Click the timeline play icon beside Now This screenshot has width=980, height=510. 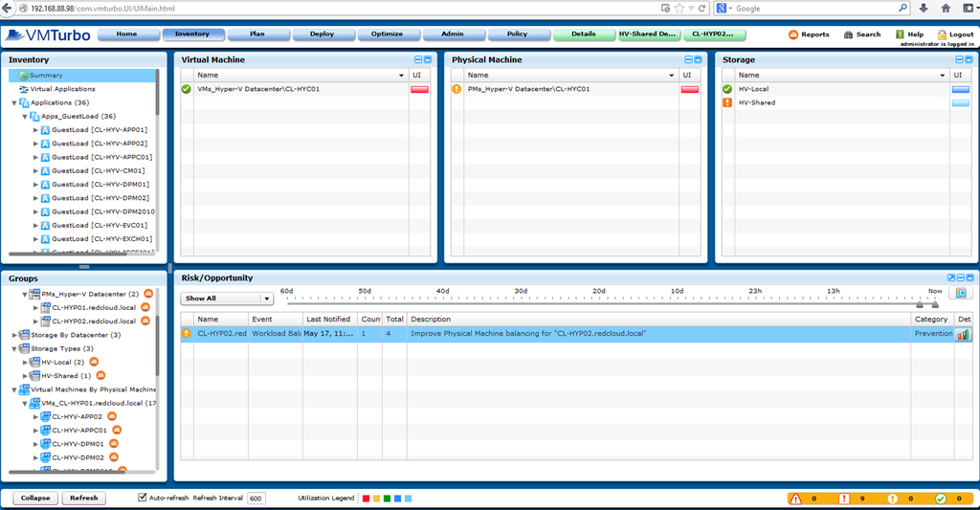(961, 293)
